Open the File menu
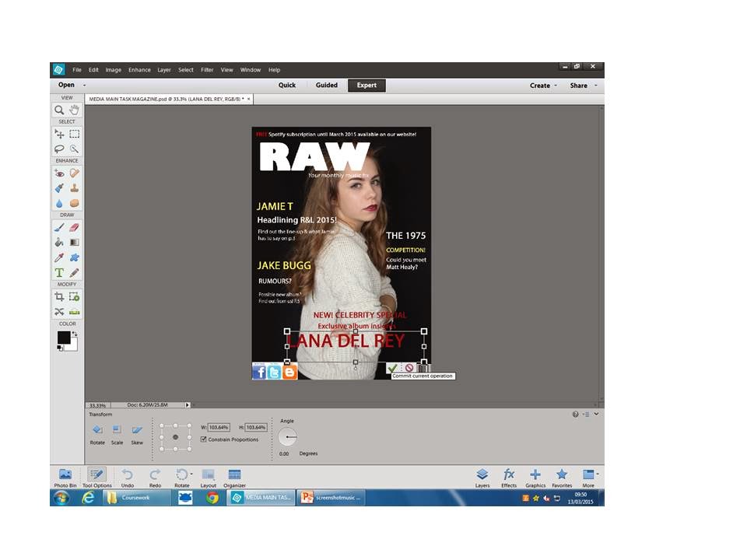 [77, 70]
